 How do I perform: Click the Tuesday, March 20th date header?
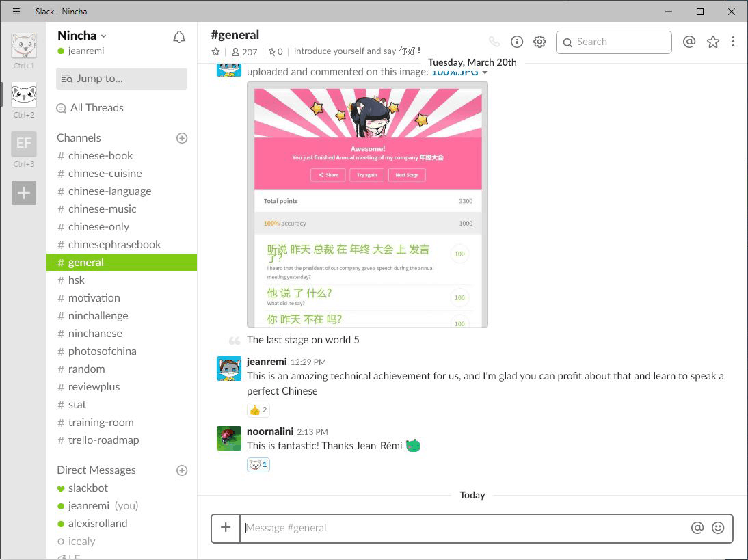pyautogui.click(x=472, y=62)
